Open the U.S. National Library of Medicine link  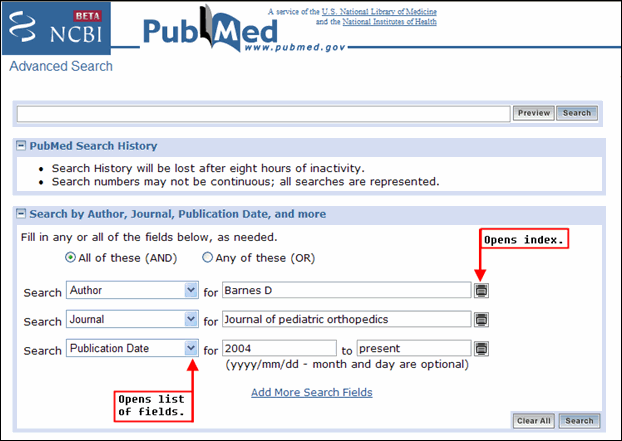(379, 12)
